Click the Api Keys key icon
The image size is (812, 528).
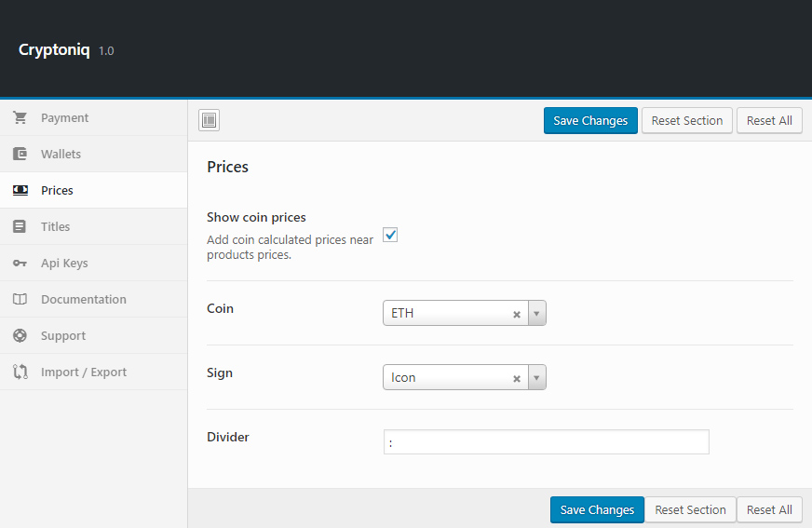(x=20, y=264)
